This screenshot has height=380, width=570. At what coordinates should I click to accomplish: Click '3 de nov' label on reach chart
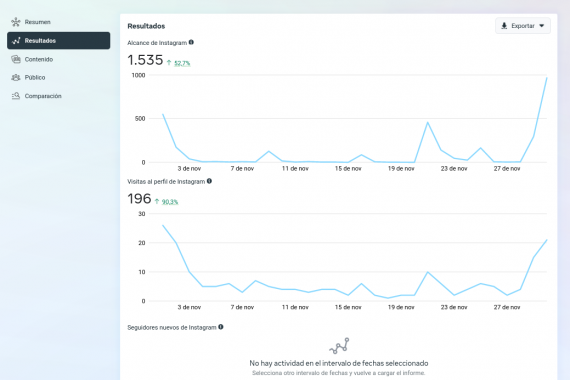tap(189, 169)
